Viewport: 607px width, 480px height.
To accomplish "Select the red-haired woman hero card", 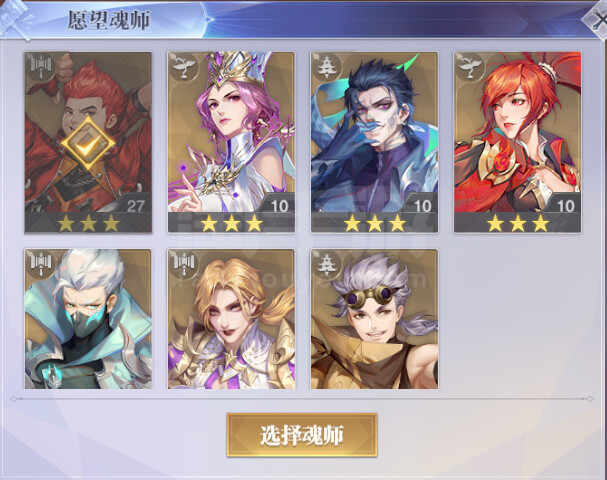I will 517,142.
